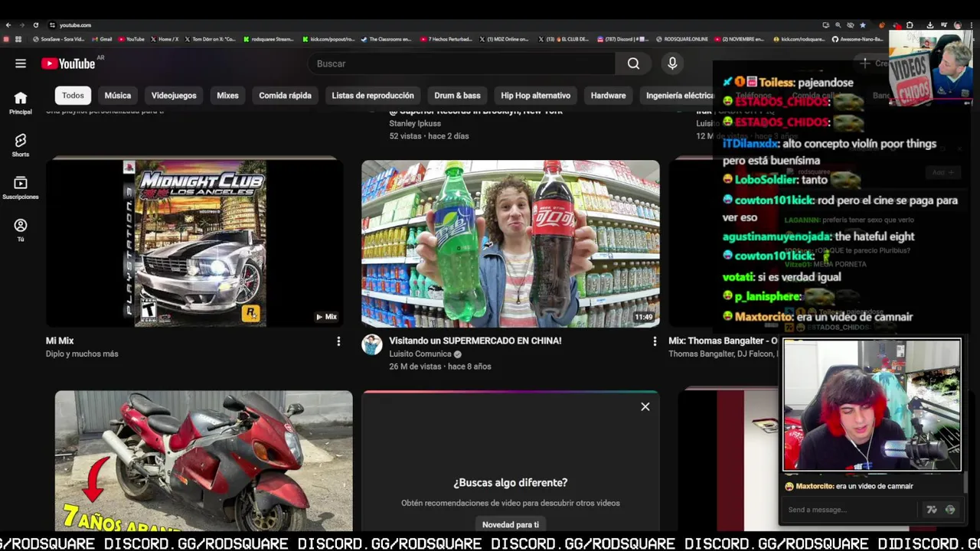This screenshot has width=980, height=551.
Task: Go to Principal (home) in sidebar
Action: [x=21, y=103]
